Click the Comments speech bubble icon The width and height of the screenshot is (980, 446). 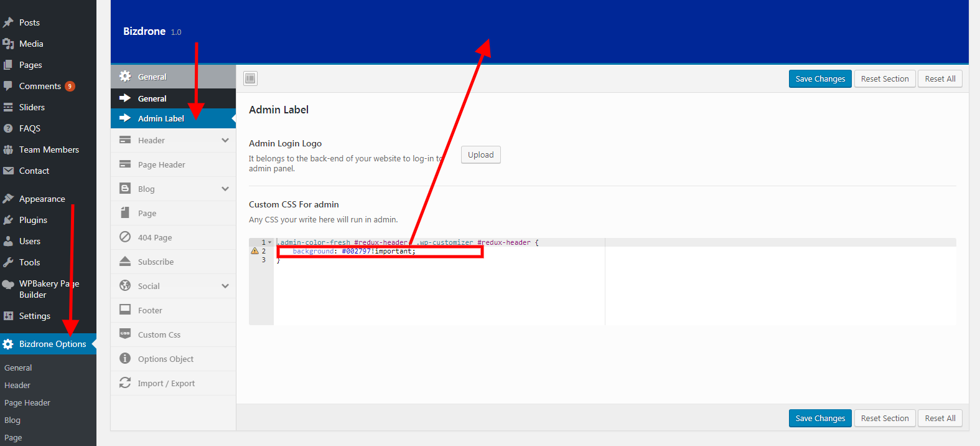pos(8,86)
